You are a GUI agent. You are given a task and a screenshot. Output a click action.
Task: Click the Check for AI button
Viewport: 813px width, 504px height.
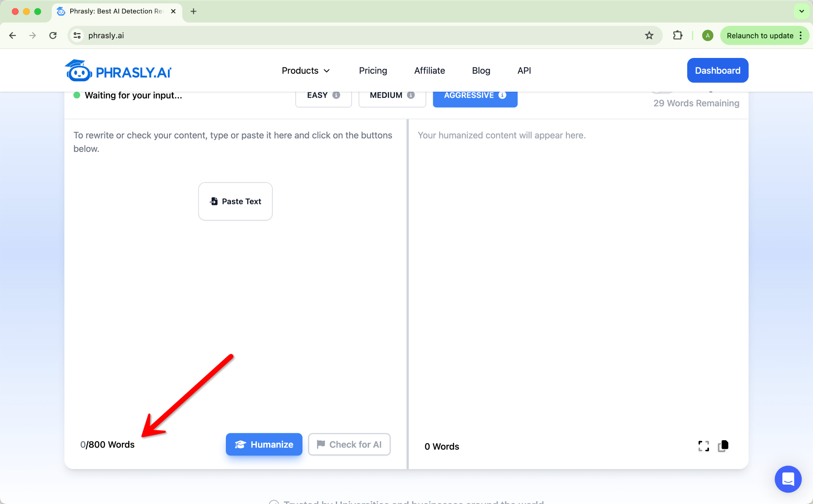[349, 444]
